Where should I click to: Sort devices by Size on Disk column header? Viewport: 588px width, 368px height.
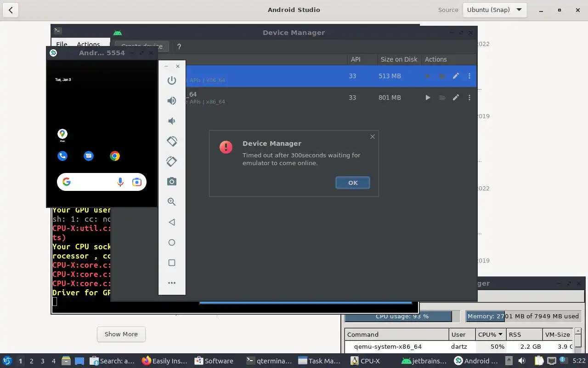399,59
